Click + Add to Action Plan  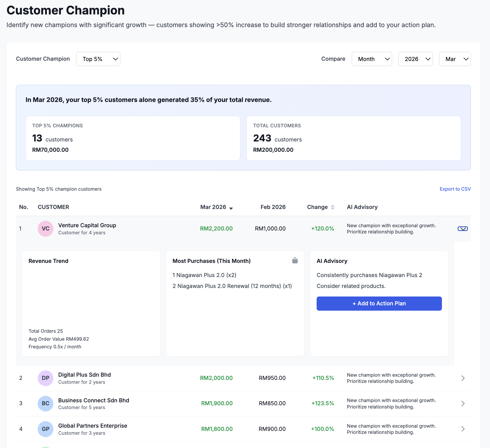coord(379,303)
